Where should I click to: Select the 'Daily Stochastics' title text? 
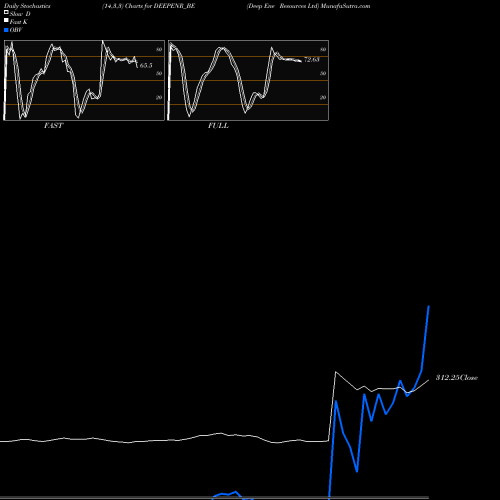[27, 6]
